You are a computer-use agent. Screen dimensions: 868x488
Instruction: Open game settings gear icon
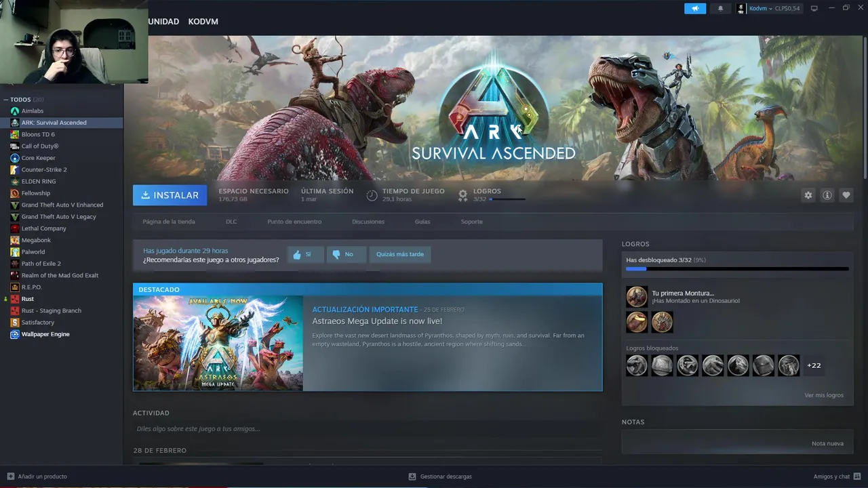click(808, 195)
